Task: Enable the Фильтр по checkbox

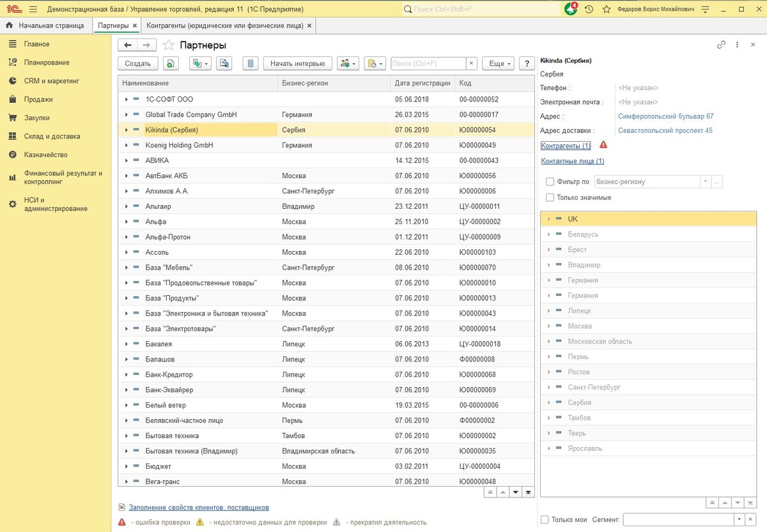Action: click(550, 182)
